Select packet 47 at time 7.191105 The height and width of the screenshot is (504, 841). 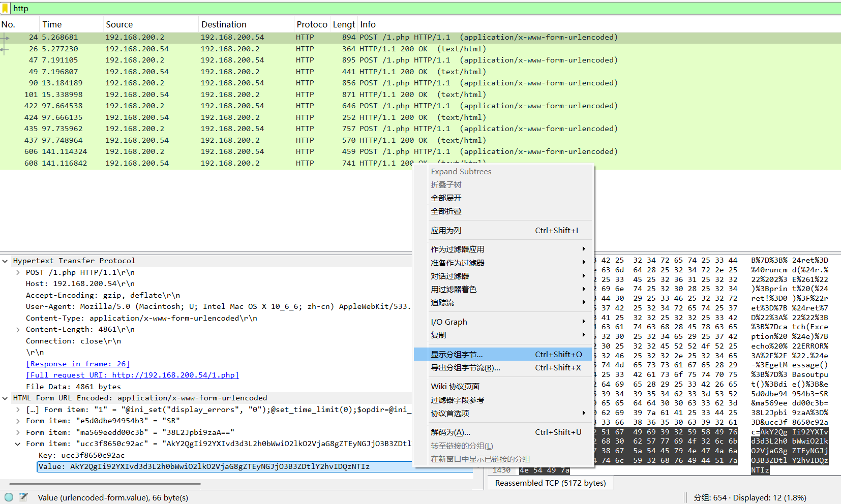[420, 60]
